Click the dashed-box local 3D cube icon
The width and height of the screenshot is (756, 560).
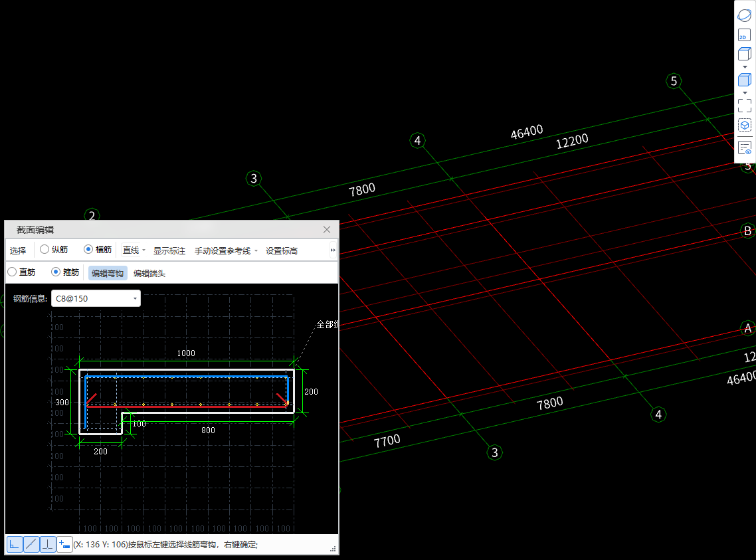745,126
